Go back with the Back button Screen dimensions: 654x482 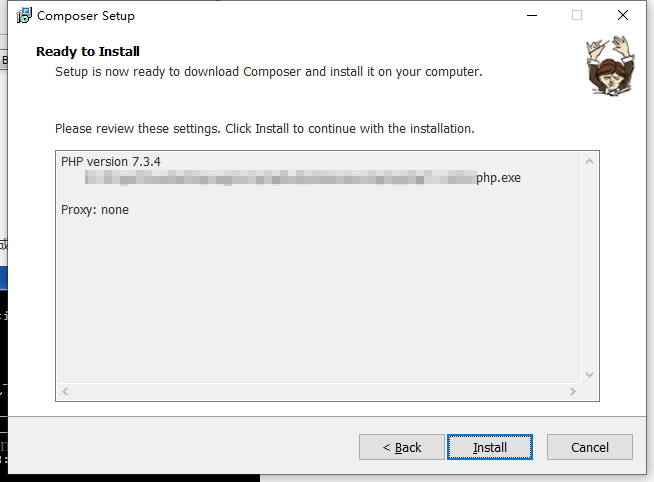pos(401,447)
